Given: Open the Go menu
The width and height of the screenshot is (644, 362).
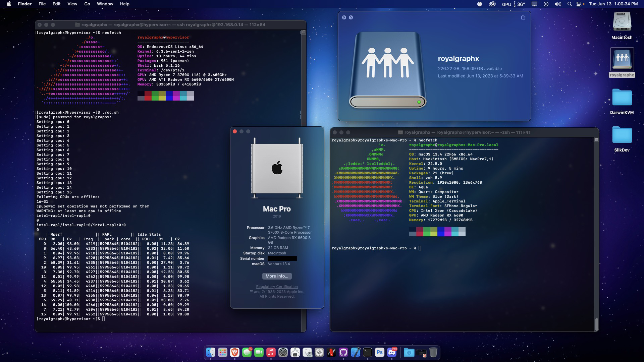Looking at the screenshot, I should [87, 4].
